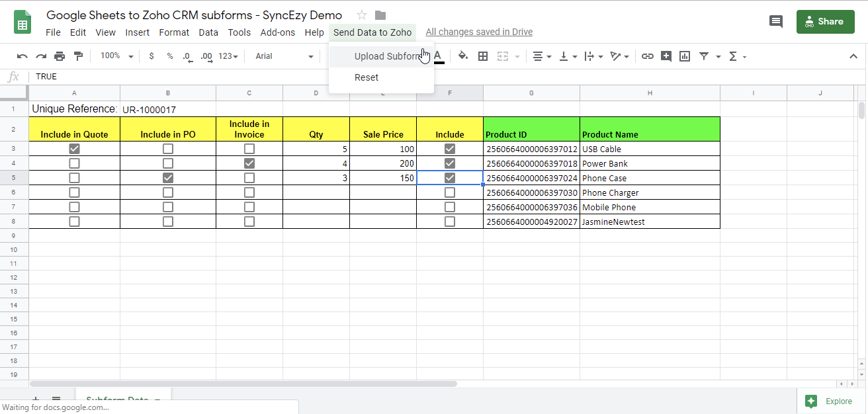Viewport: 868px width, 414px height.
Task: Star this spreadsheet document
Action: (x=362, y=15)
